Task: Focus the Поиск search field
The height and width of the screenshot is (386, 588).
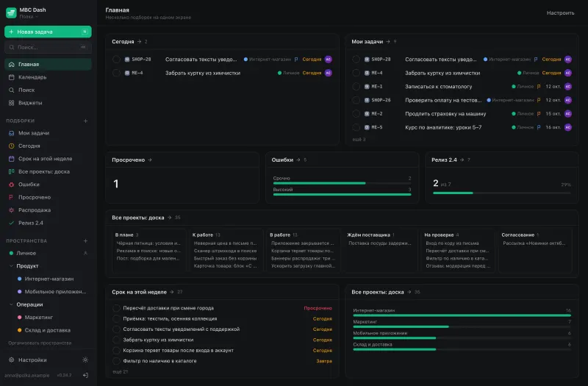Action: tap(48, 47)
